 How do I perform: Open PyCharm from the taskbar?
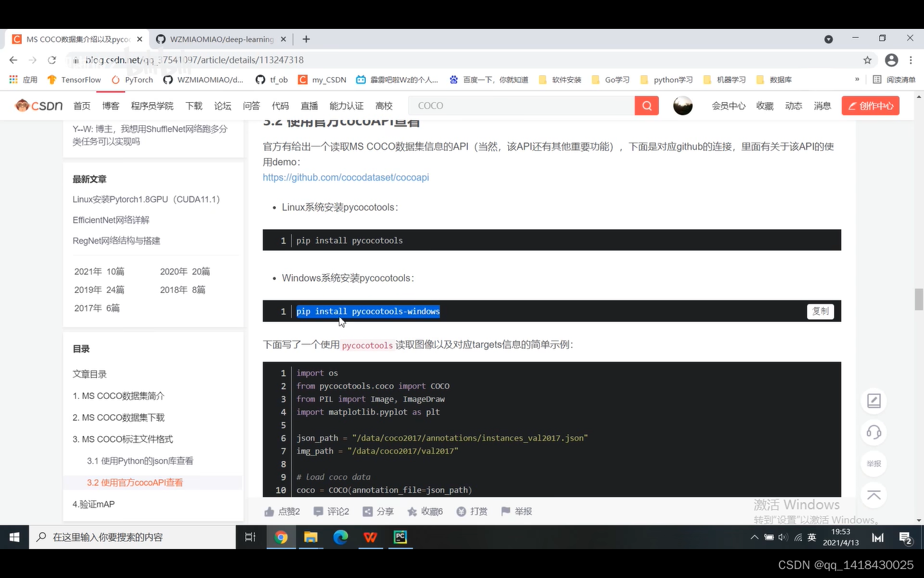(400, 537)
